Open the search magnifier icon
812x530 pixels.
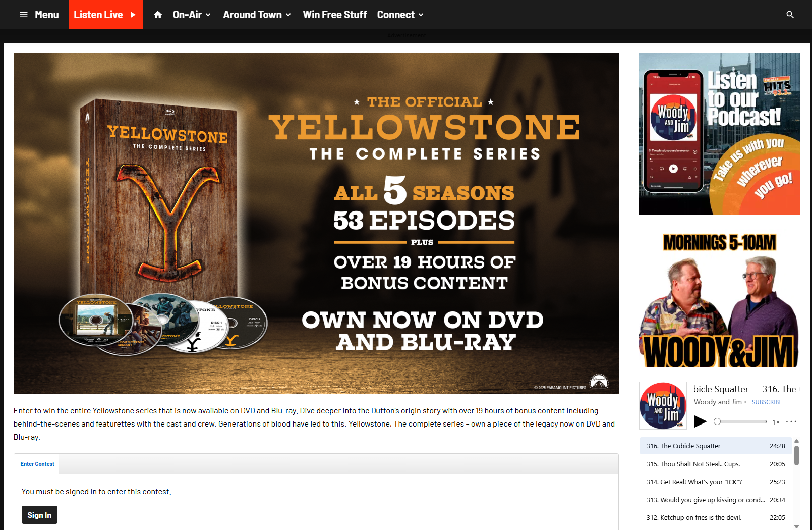pos(790,15)
